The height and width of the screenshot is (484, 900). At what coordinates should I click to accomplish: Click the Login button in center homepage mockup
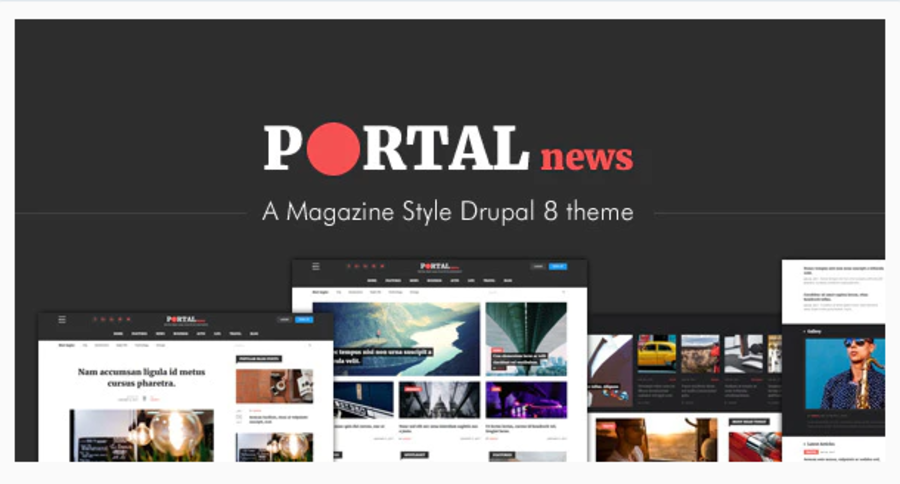(x=538, y=266)
